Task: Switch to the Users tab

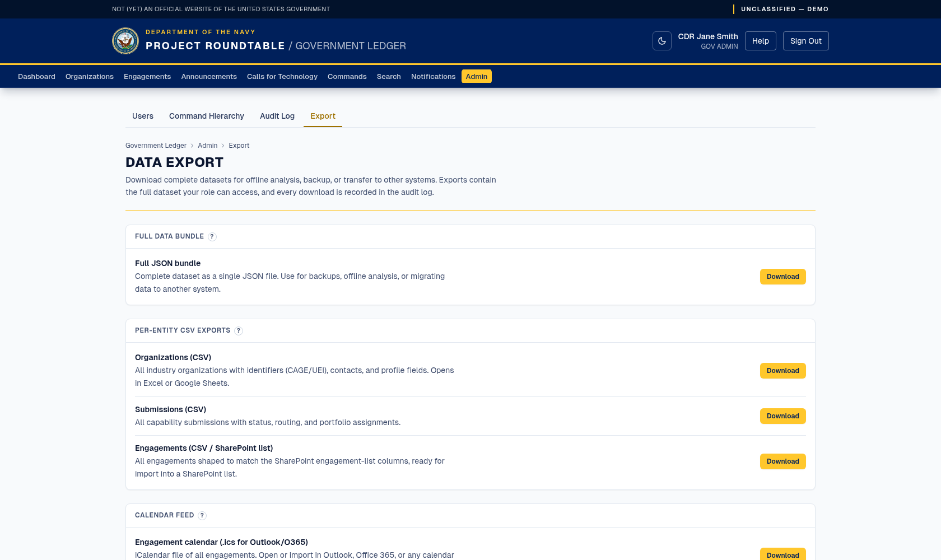Action: (143, 116)
